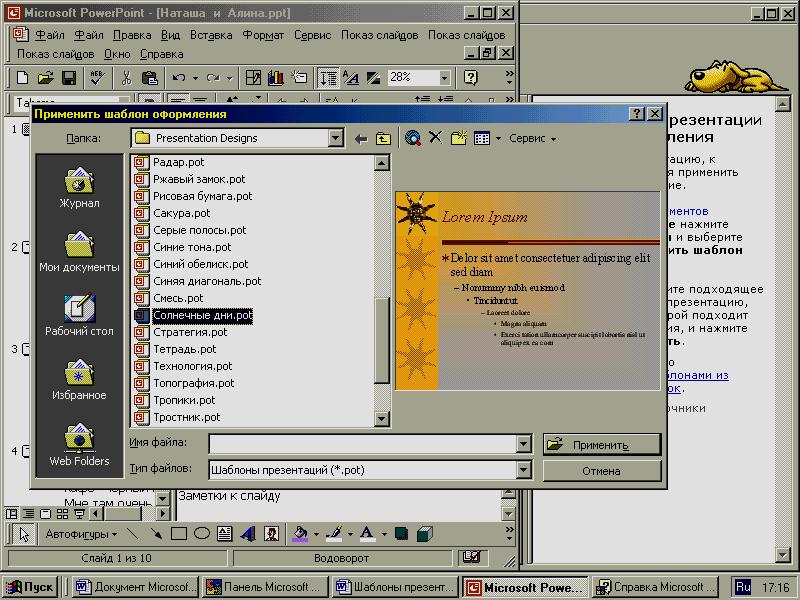Click the Search the Web globe icon
This screenshot has width=800, height=600.
click(412, 138)
